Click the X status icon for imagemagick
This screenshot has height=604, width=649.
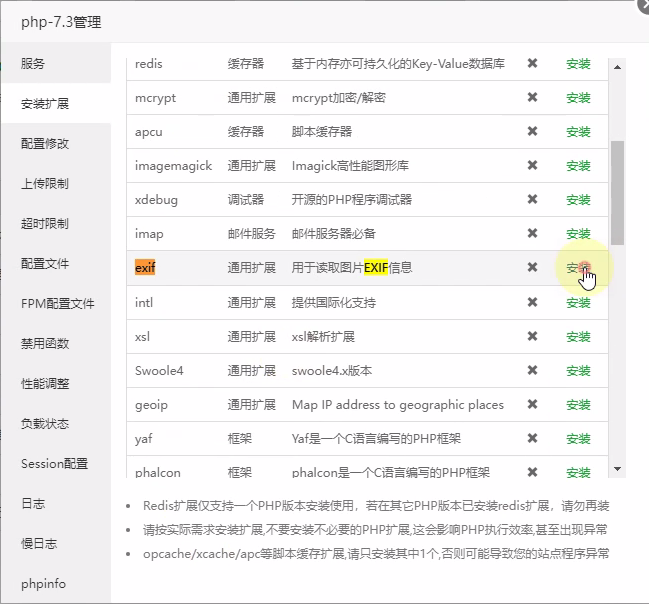[x=532, y=165]
